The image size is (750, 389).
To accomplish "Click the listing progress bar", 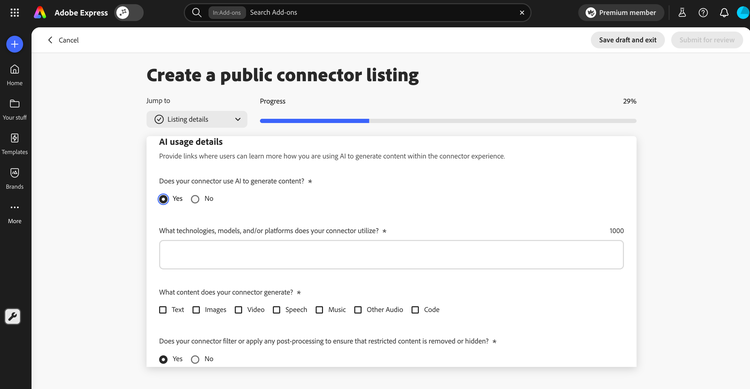I will pyautogui.click(x=448, y=121).
